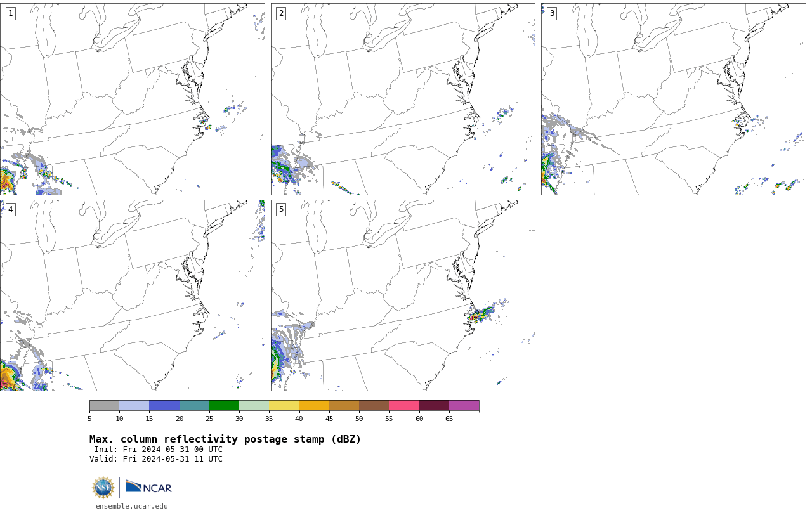Select the brown 50-55 dBZ swatch
Image resolution: width=812 pixels, height=513 pixels.
(374, 406)
